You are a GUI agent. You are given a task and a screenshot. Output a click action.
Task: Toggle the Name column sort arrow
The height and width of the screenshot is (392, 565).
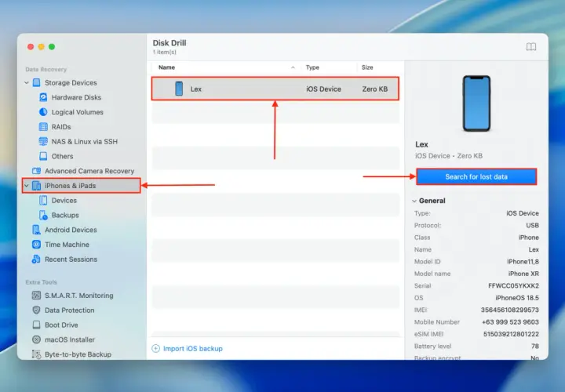293,67
